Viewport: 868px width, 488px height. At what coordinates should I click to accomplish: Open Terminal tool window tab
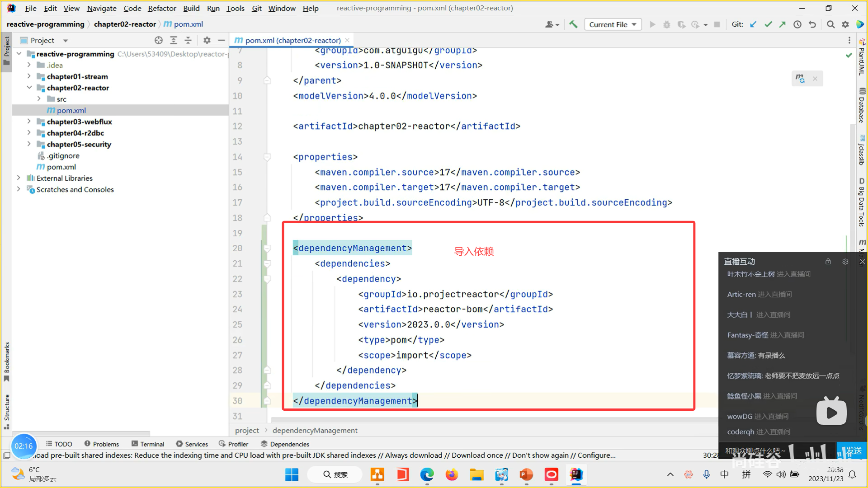point(148,444)
